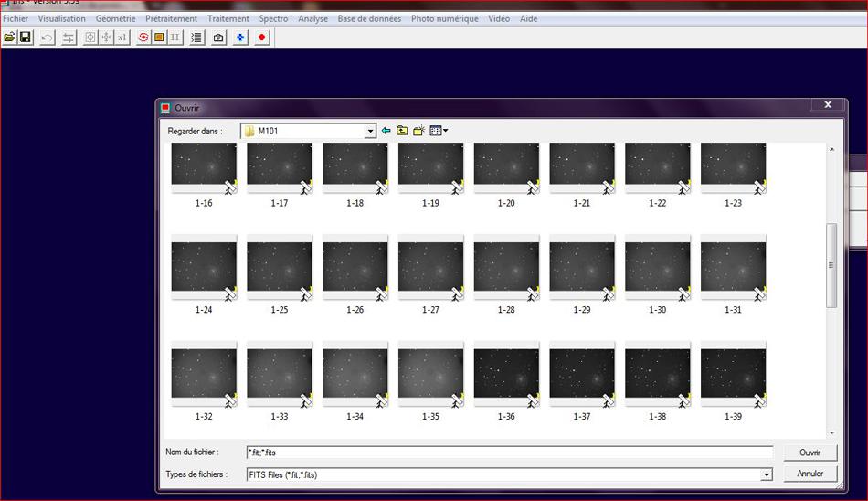Select thumbnail 1-33
Viewport: 868px width, 501px height.
click(280, 374)
